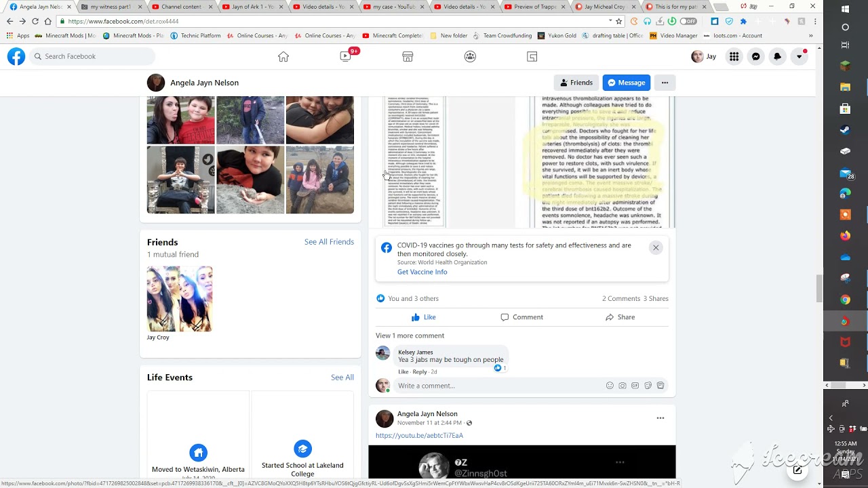868x488 pixels.
Task: Switch to Preview of Trapper tab
Action: tap(534, 7)
